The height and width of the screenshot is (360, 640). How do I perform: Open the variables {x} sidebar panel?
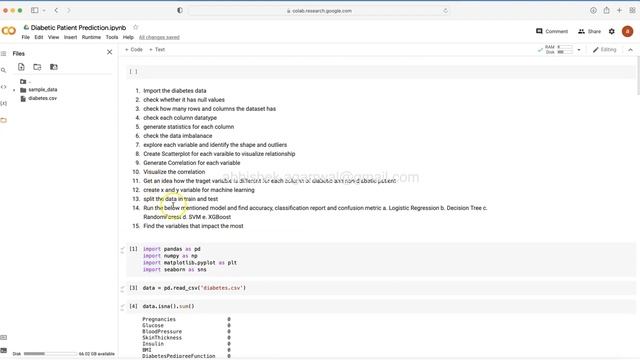[x=4, y=104]
